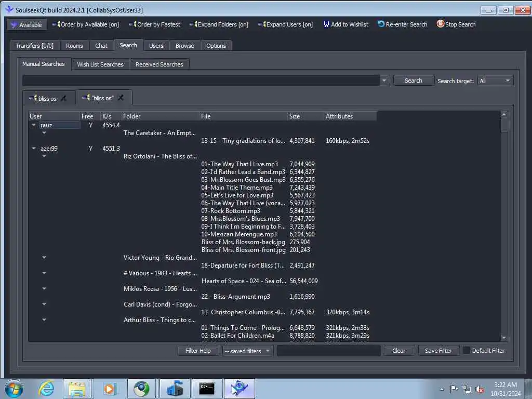
Task: Open the Transfers [0/0] tab
Action: click(35, 46)
